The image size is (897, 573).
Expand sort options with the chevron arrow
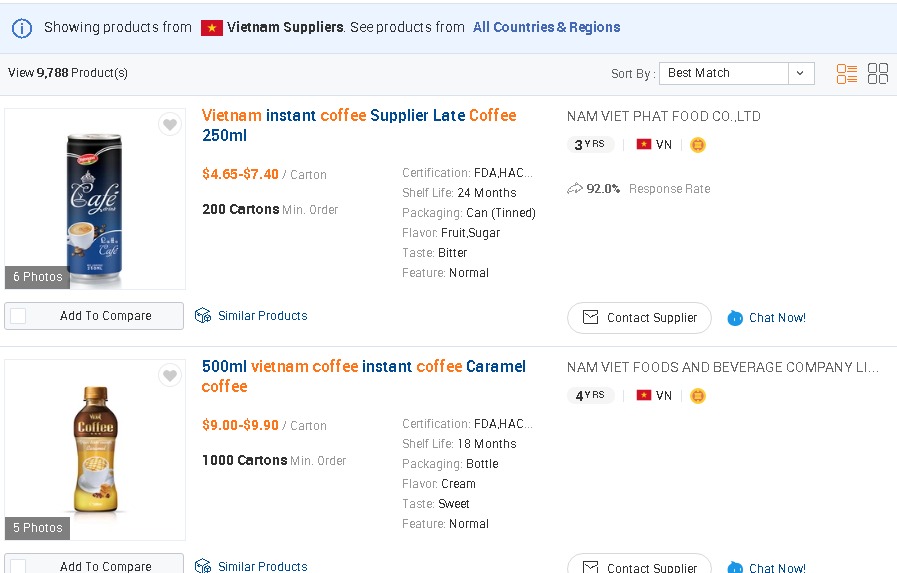[x=800, y=73]
